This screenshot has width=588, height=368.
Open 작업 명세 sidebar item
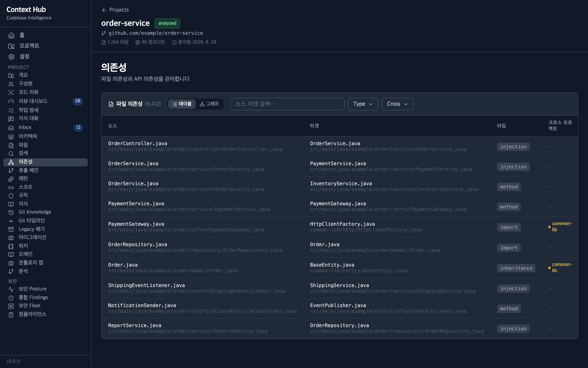pyautogui.click(x=46, y=110)
